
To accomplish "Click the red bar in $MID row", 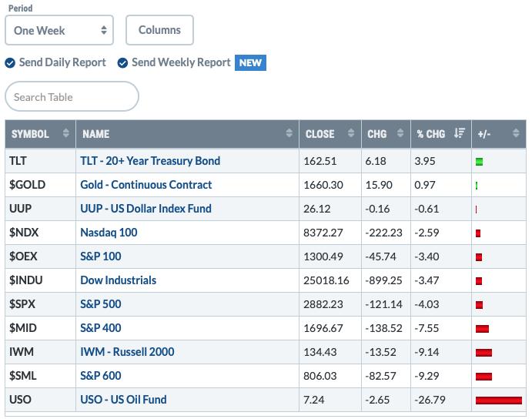I will click(x=482, y=329).
